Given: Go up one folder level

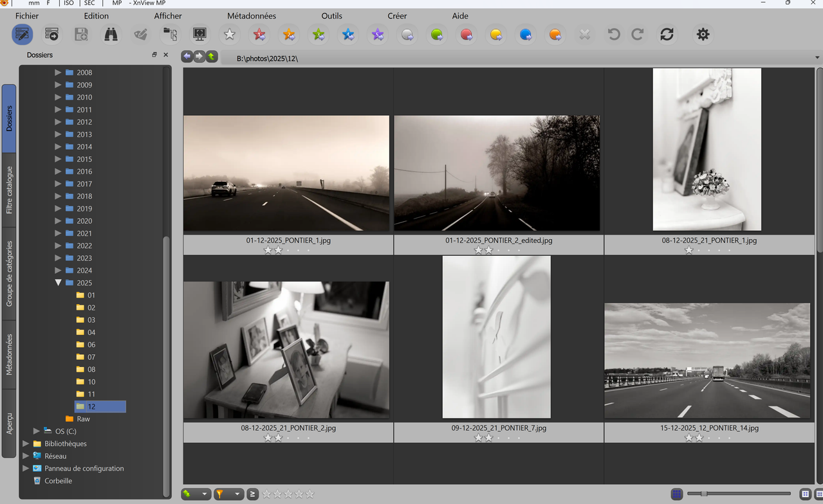Looking at the screenshot, I should click(212, 57).
